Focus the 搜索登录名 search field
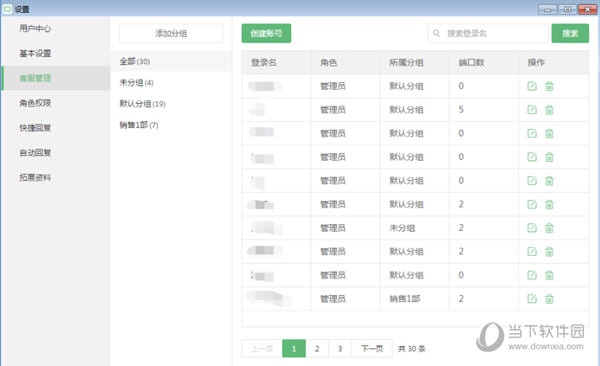The height and width of the screenshot is (366, 600). point(488,33)
